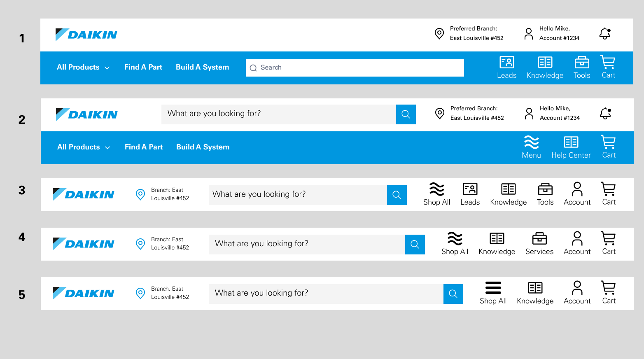The height and width of the screenshot is (359, 644).
Task: Click the Daikin logo in header variant 3
Action: (x=84, y=194)
